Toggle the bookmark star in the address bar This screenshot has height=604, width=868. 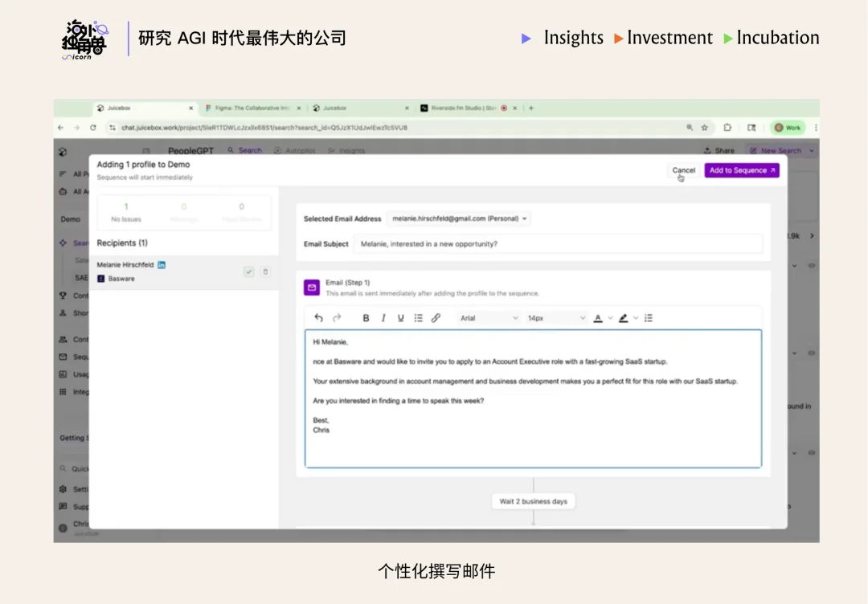703,127
